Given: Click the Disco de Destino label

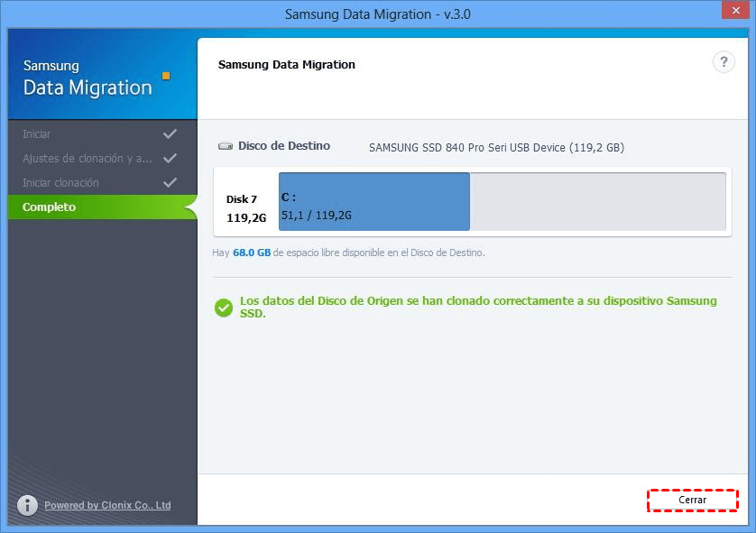Looking at the screenshot, I should click(x=284, y=145).
